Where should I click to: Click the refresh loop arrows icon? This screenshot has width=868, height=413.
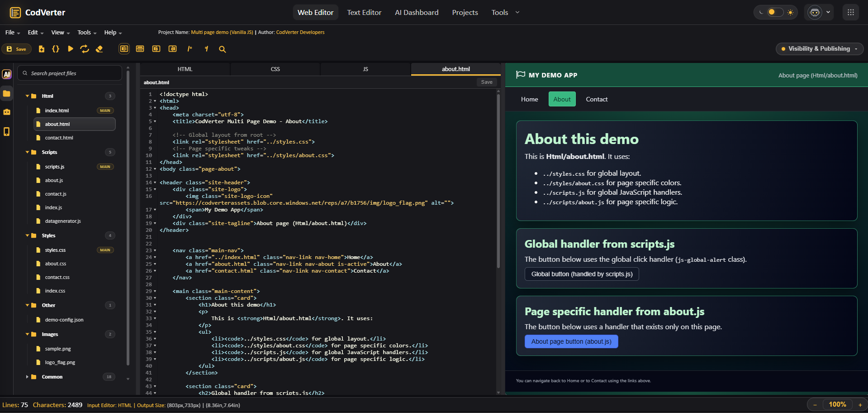(x=85, y=49)
